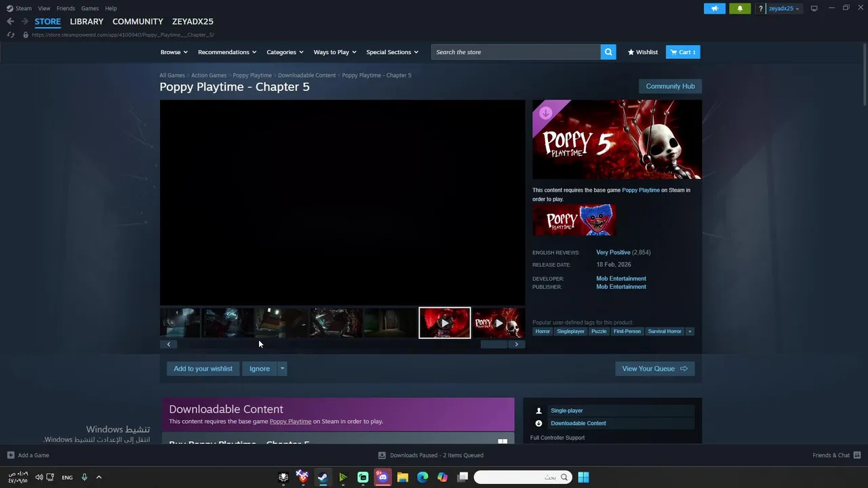
Task: Select the Puzzle tag
Action: pos(599,331)
